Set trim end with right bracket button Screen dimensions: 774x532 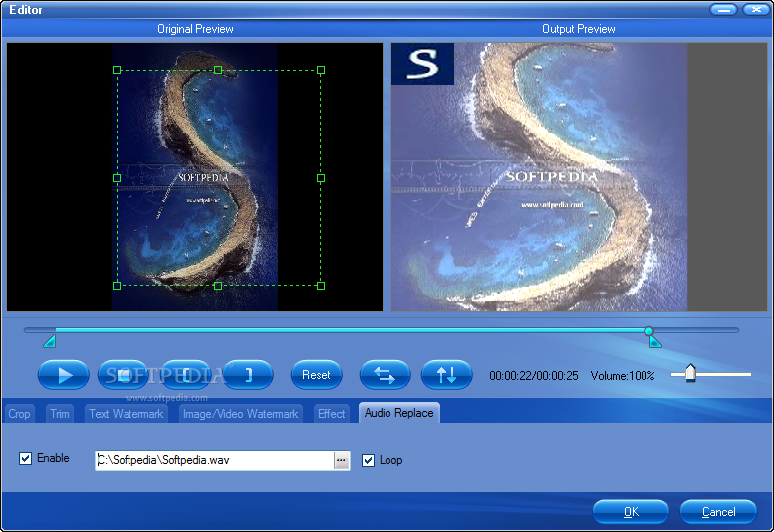248,375
